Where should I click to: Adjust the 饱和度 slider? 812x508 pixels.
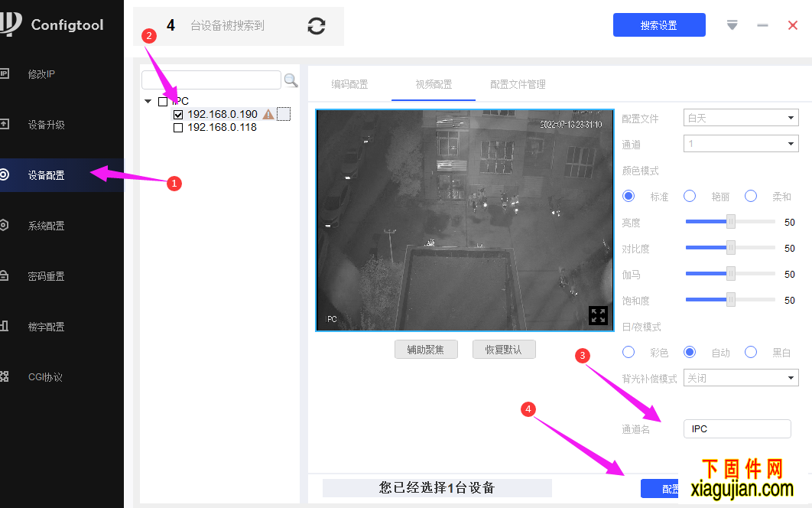pos(730,300)
